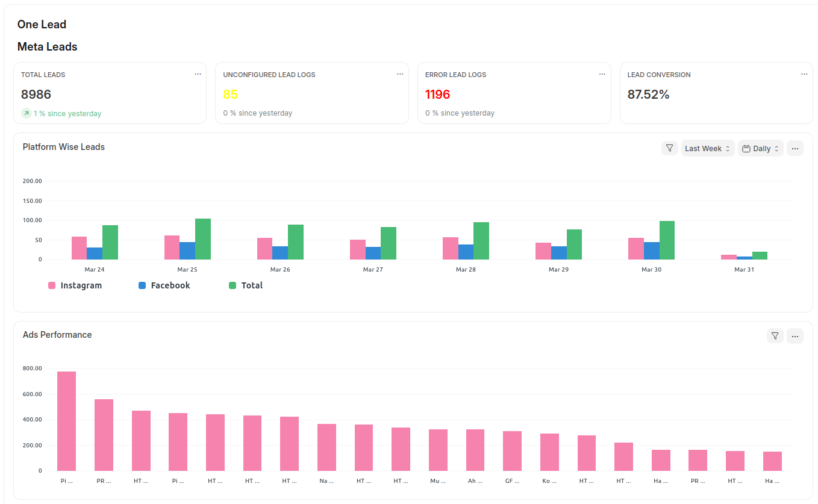Click the Mar 26 Facebook bar

pos(280,253)
